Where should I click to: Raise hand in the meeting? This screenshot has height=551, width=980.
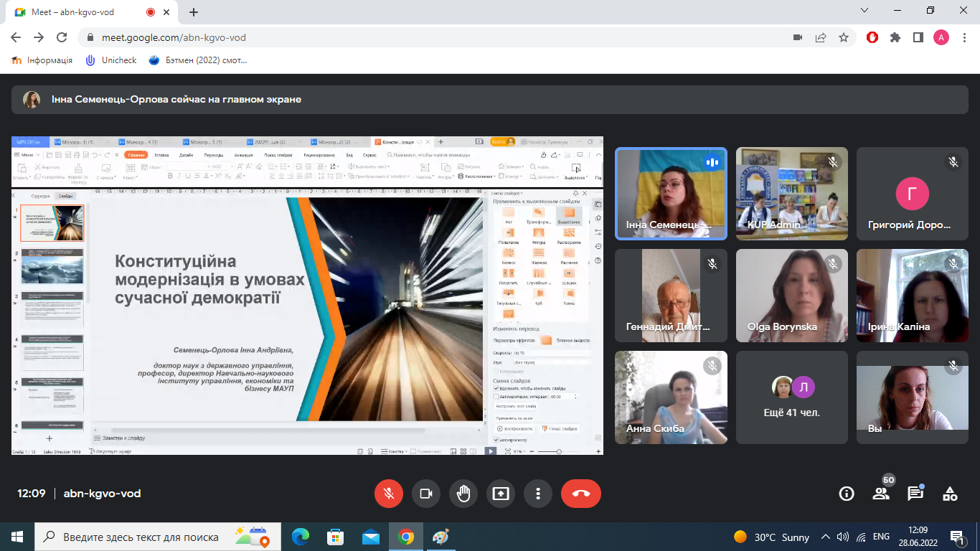463,494
